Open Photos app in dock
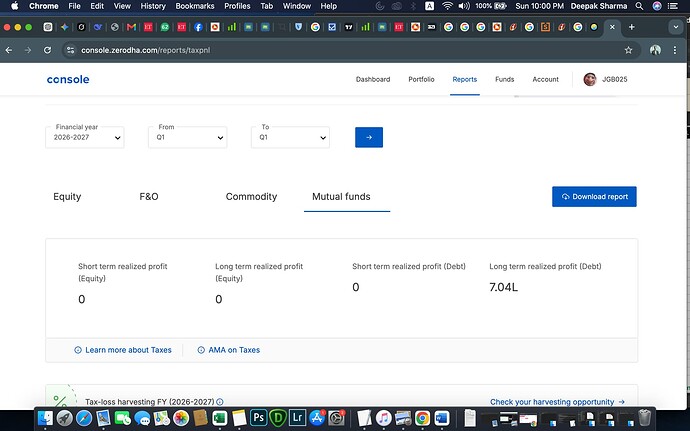 click(181, 418)
